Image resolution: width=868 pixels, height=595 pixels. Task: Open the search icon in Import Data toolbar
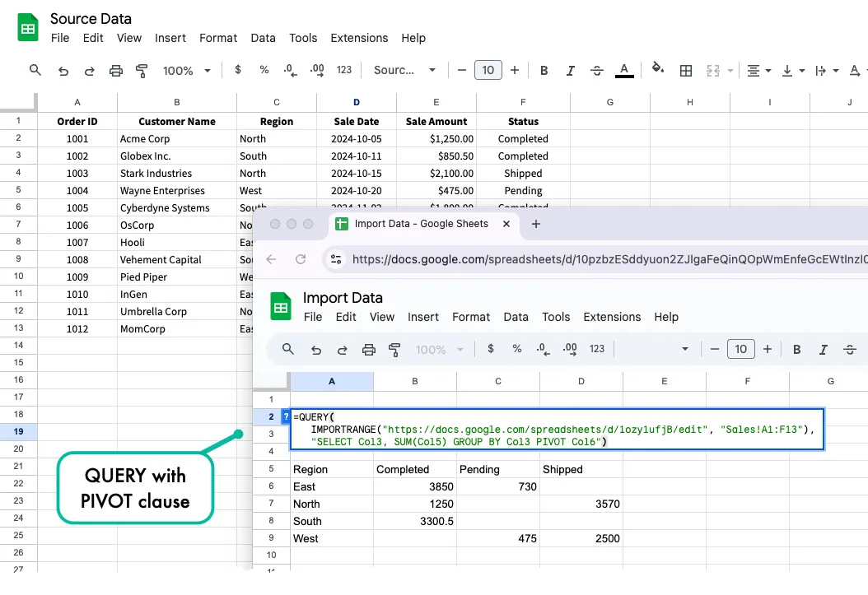287,349
